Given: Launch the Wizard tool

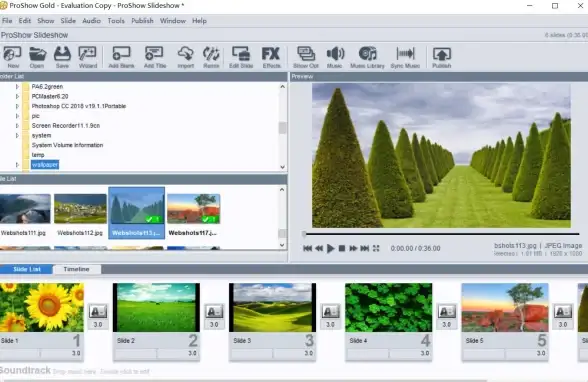Looking at the screenshot, I should coord(88,57).
